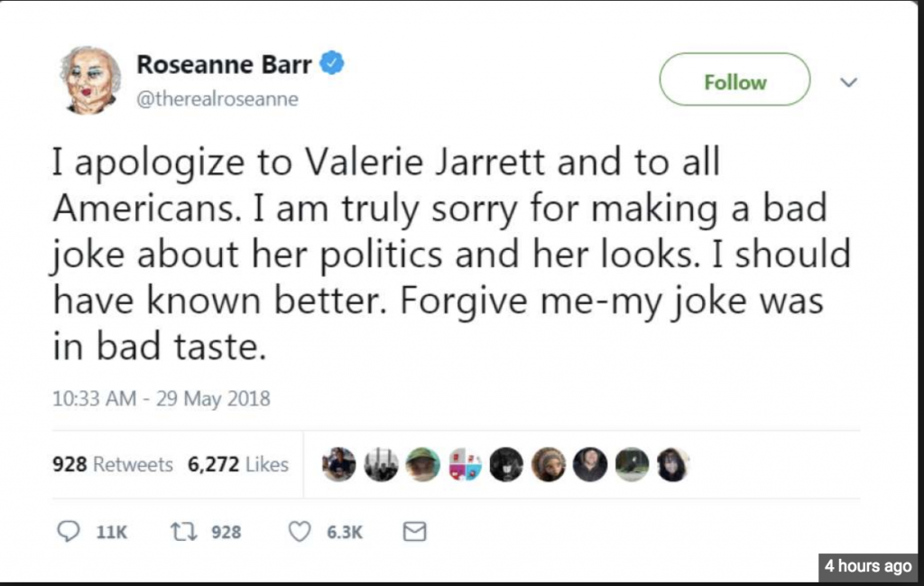Expand the tweet options chevron menu
This screenshot has height=586, width=924.
tap(848, 82)
